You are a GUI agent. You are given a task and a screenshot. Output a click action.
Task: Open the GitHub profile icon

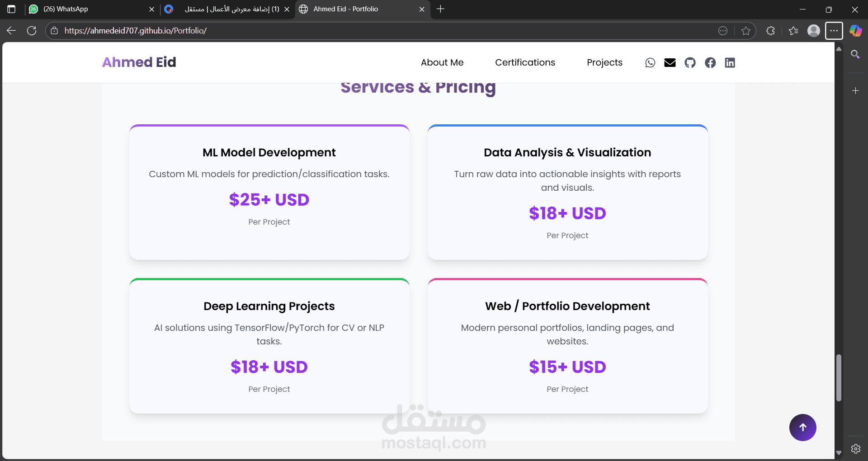690,63
